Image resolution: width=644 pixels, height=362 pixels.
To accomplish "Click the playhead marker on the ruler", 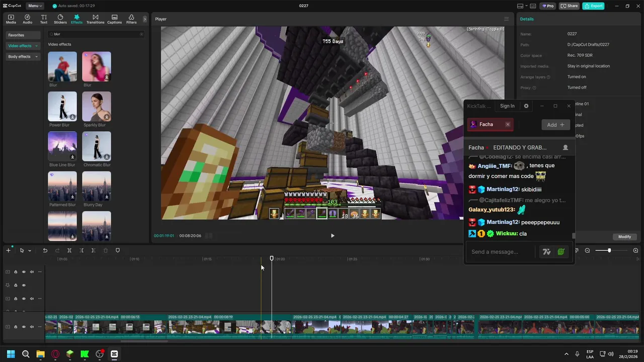I will coord(272,258).
